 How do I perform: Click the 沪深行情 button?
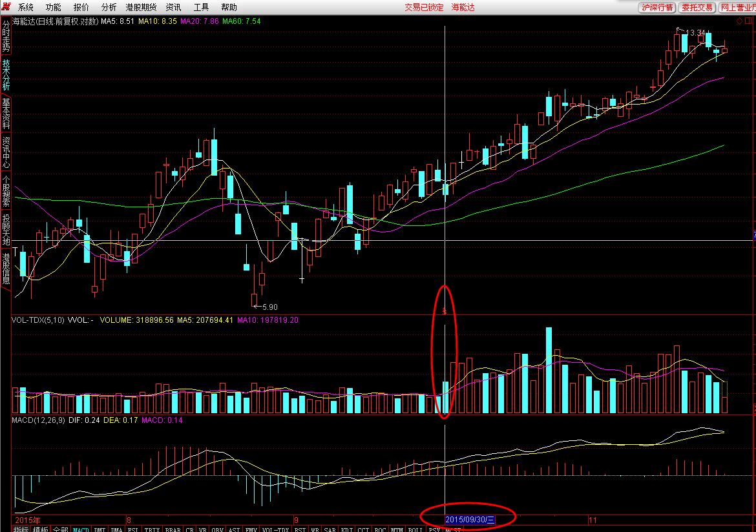(656, 7)
